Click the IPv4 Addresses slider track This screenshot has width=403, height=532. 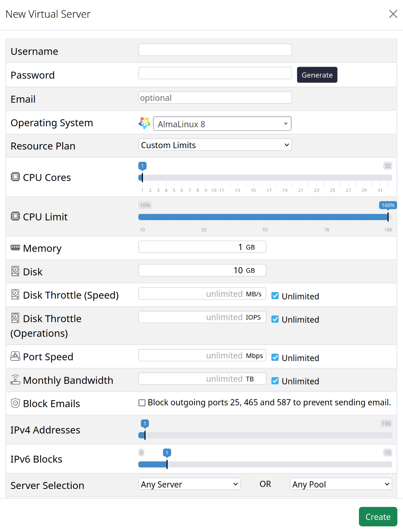tap(265, 435)
